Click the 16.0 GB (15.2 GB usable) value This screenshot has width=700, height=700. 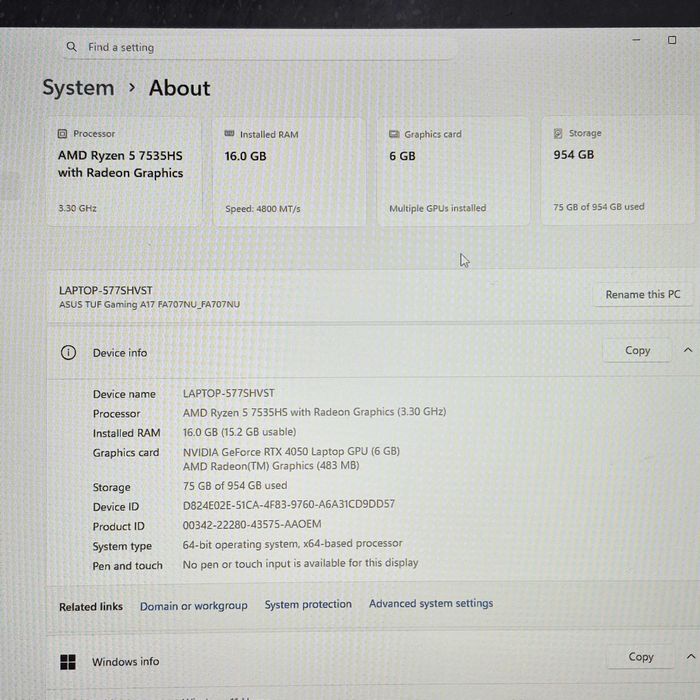coord(239,432)
